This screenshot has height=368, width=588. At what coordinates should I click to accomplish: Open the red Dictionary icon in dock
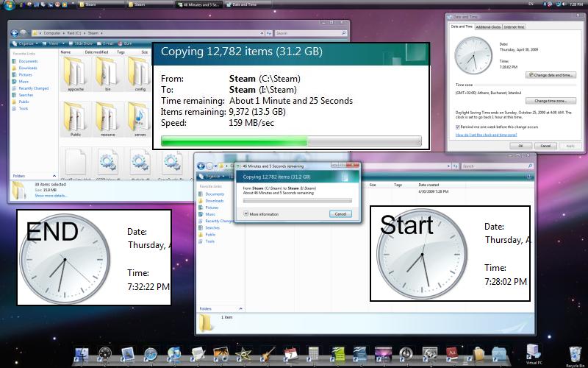click(x=452, y=354)
